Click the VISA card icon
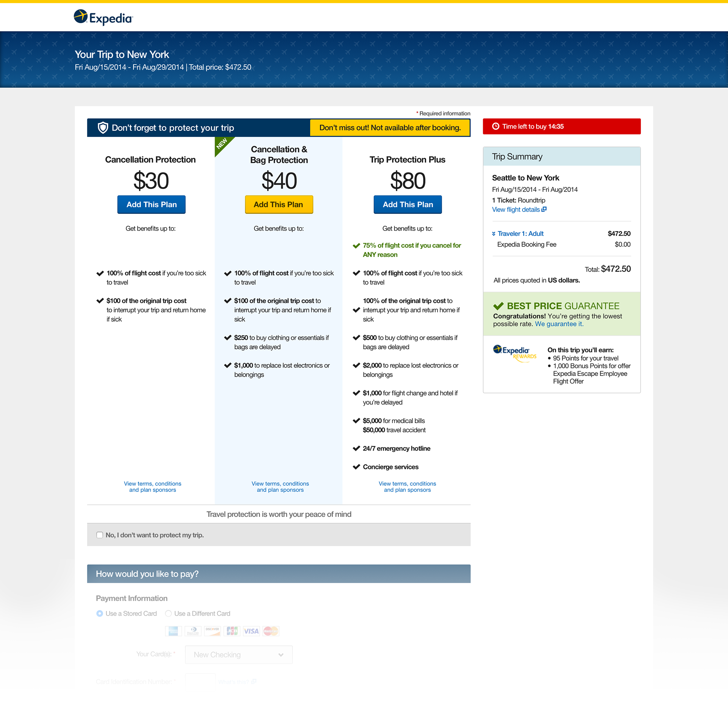Viewport: 728px width, 705px height. point(251,631)
